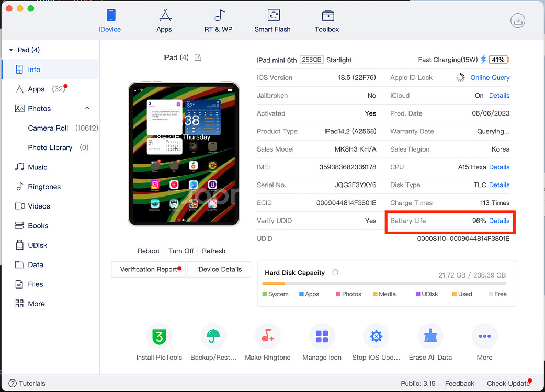
Task: Click the fast charging lightning icon
Action: pos(483,60)
